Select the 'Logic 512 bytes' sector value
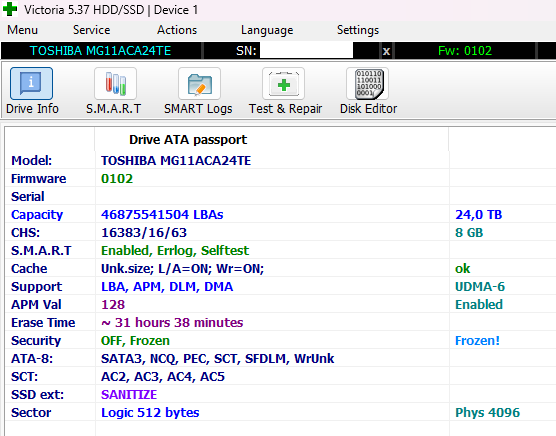 click(150, 413)
